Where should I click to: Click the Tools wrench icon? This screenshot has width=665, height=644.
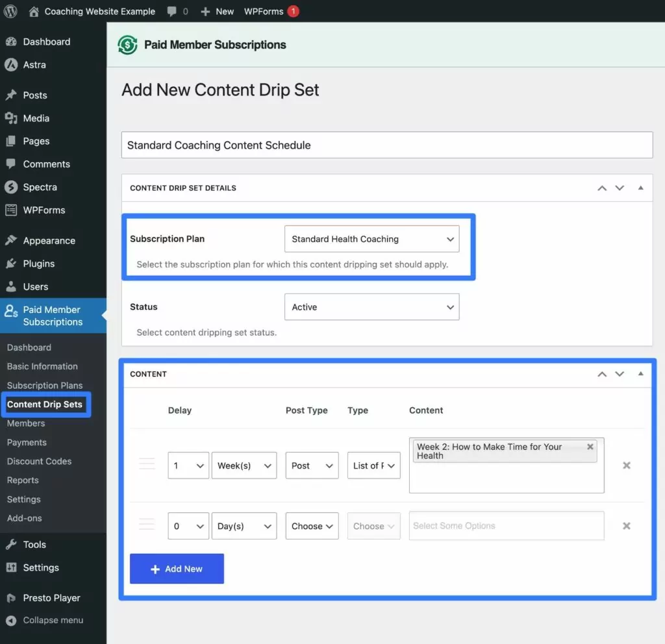(x=12, y=545)
